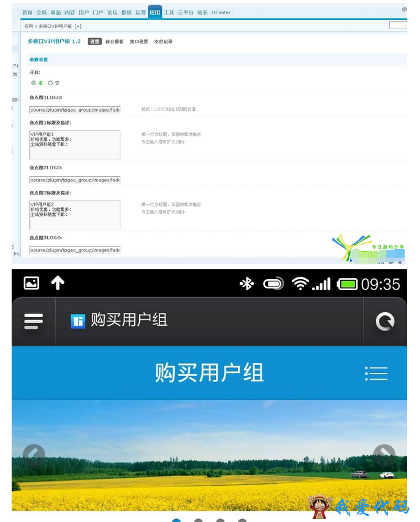The image size is (420, 522).
Task: Go to next carousel slide arrow
Action: (x=384, y=456)
